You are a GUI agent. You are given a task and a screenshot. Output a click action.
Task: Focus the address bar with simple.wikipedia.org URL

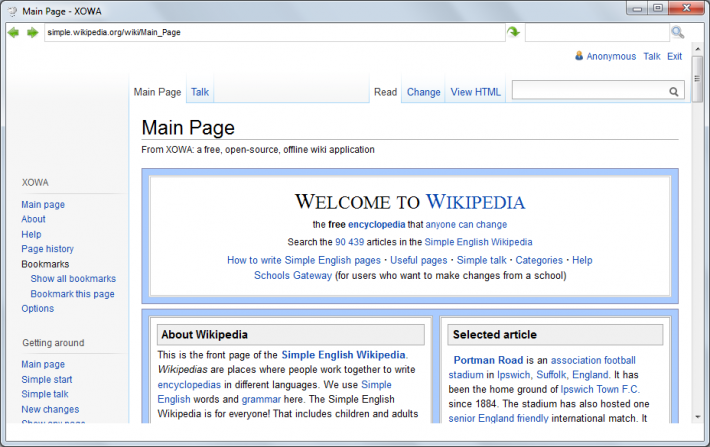coord(274,32)
